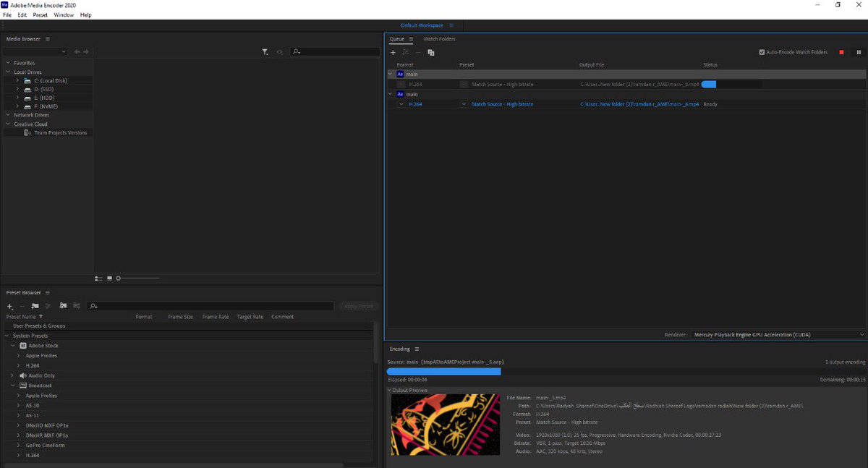868x468 pixels.
Task: Pause the queue encoding
Action: [859, 52]
